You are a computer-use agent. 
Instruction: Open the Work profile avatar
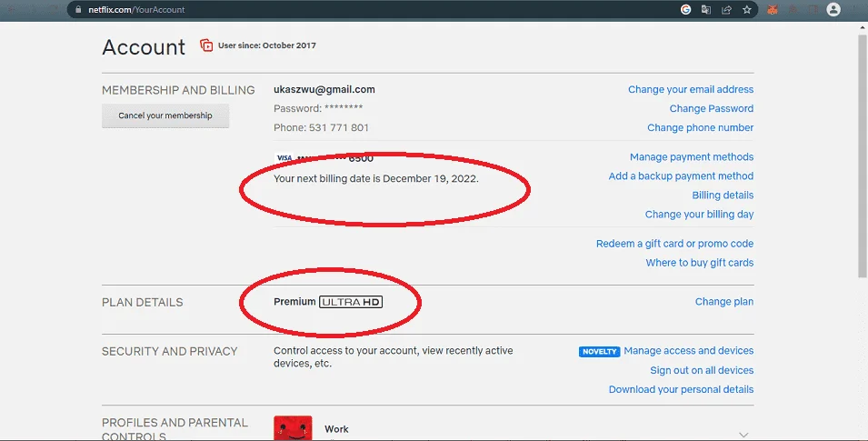click(293, 428)
